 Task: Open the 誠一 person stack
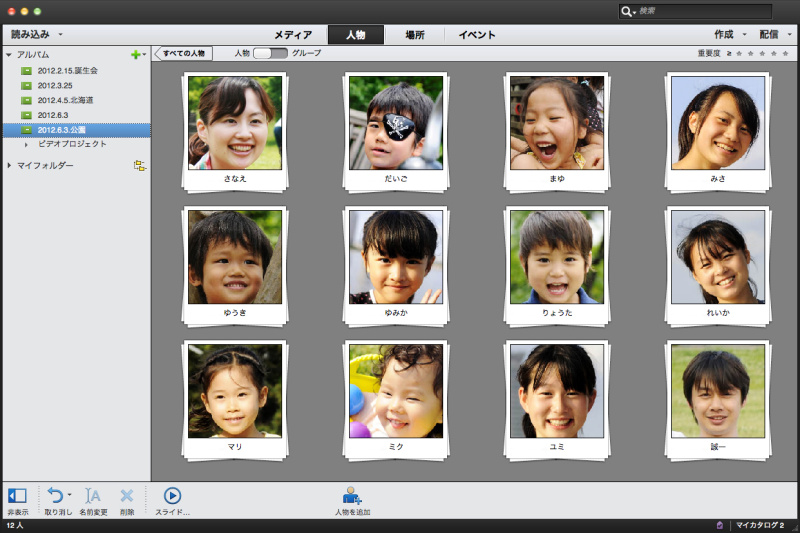[718, 400]
